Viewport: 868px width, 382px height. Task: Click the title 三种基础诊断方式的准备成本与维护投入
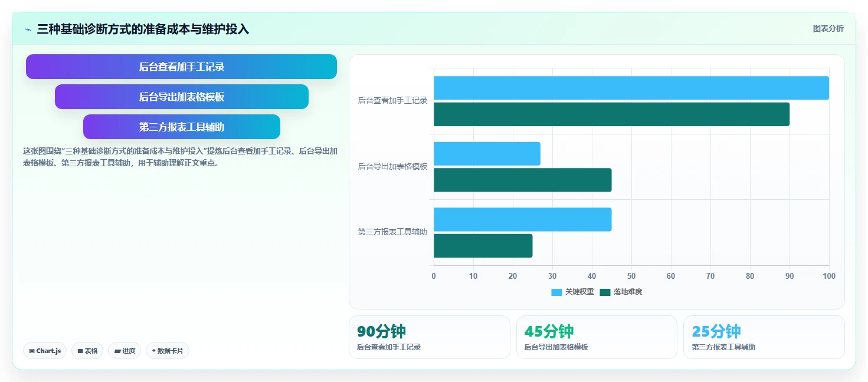click(143, 29)
